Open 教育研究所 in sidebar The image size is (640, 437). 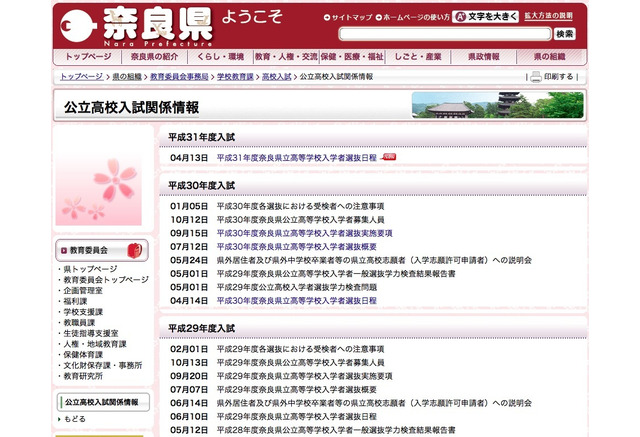pos(83,376)
